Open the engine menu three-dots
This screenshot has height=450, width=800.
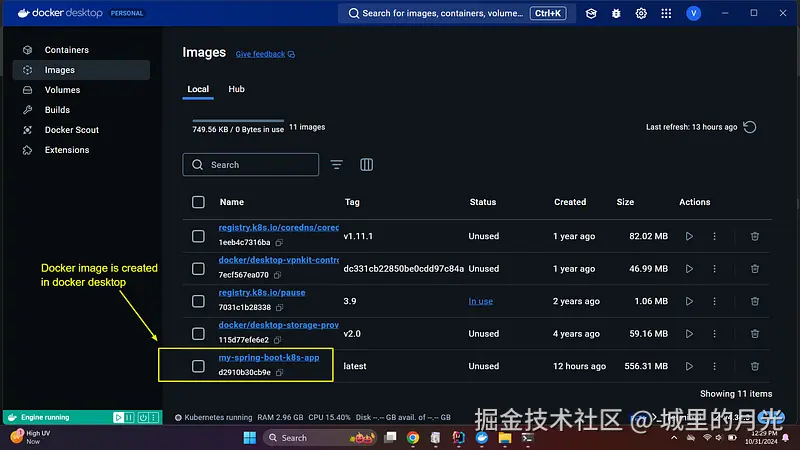click(x=154, y=417)
